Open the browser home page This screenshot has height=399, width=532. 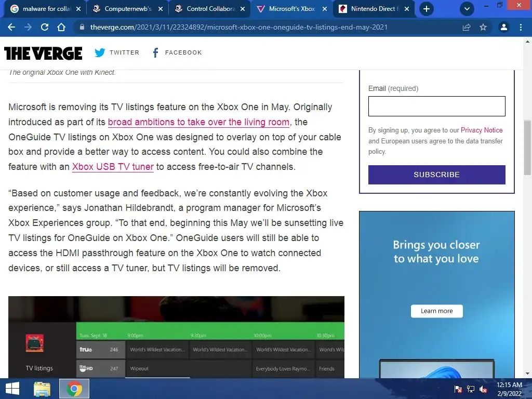tap(61, 27)
